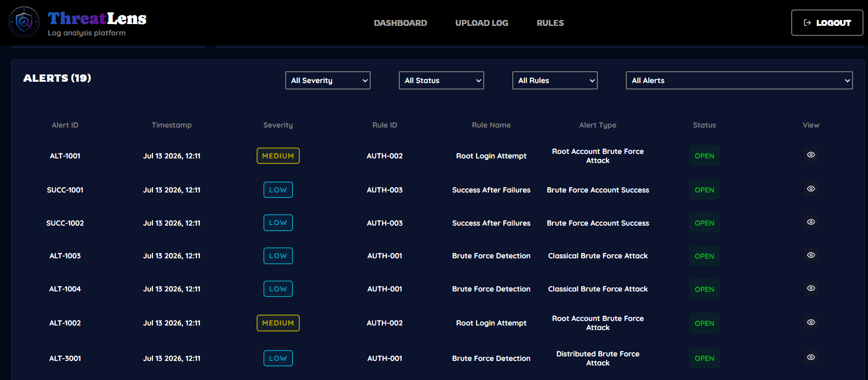Image resolution: width=868 pixels, height=380 pixels.
Task: Open ALT-1004 alert view icon
Action: click(811, 288)
